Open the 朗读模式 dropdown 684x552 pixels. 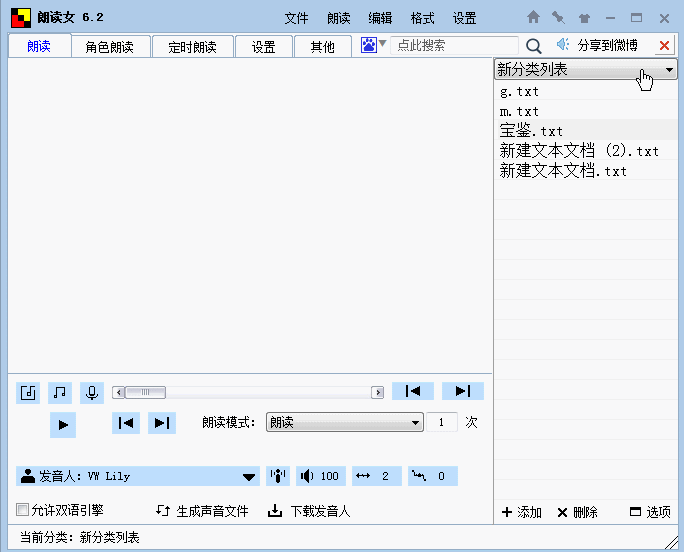pyautogui.click(x=345, y=422)
